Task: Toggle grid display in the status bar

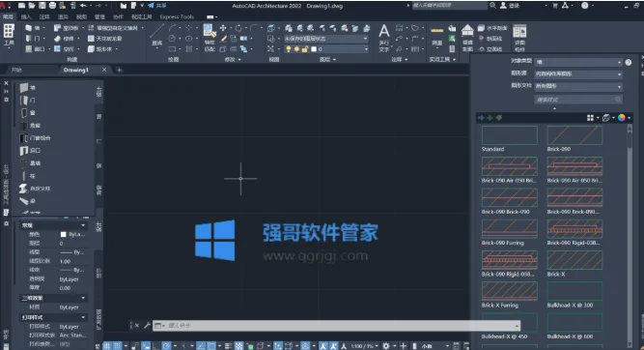Action: coord(107,346)
